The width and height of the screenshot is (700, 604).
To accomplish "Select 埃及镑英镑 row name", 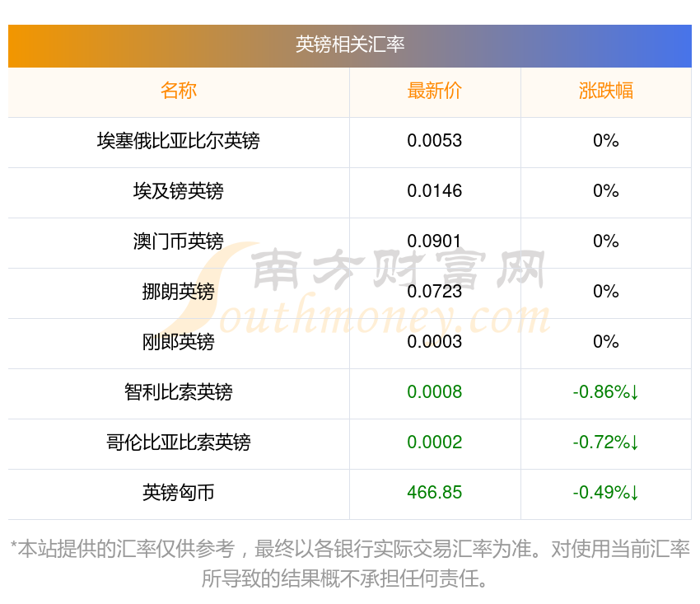I will point(178,191).
